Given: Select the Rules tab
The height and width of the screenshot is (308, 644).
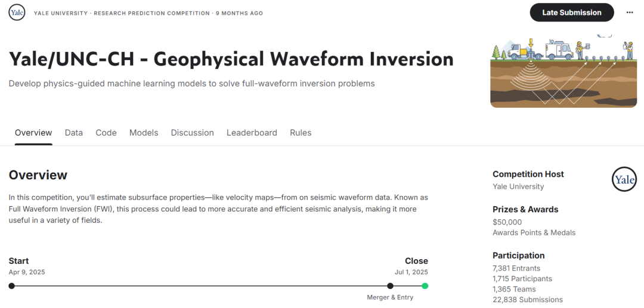Looking at the screenshot, I should [x=301, y=133].
